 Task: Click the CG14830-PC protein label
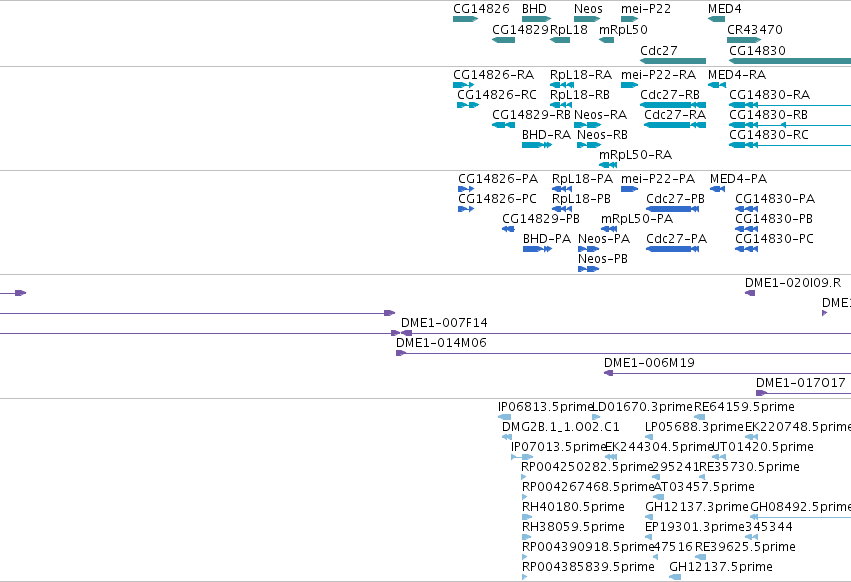click(x=774, y=239)
